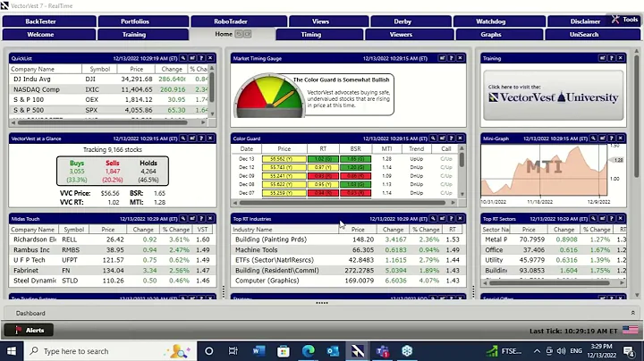The height and width of the screenshot is (361, 644).
Task: Open VectorVest at a Glance wrench icon
Action: [x=183, y=139]
